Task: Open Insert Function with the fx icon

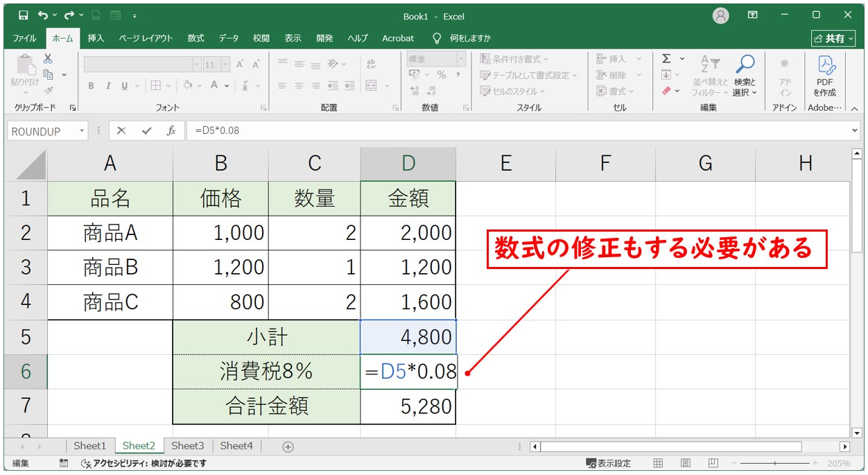Action: tap(171, 130)
